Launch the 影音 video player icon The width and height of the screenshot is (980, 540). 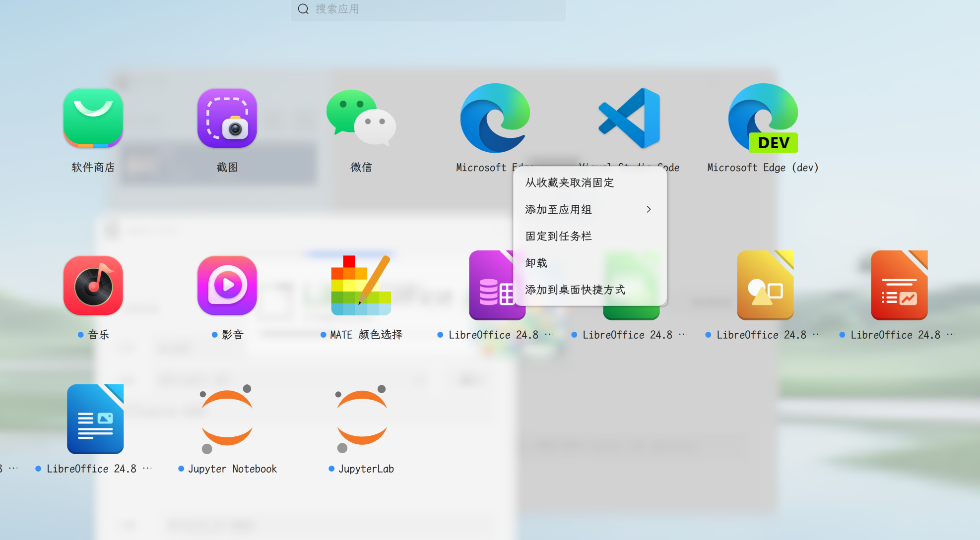tap(227, 285)
